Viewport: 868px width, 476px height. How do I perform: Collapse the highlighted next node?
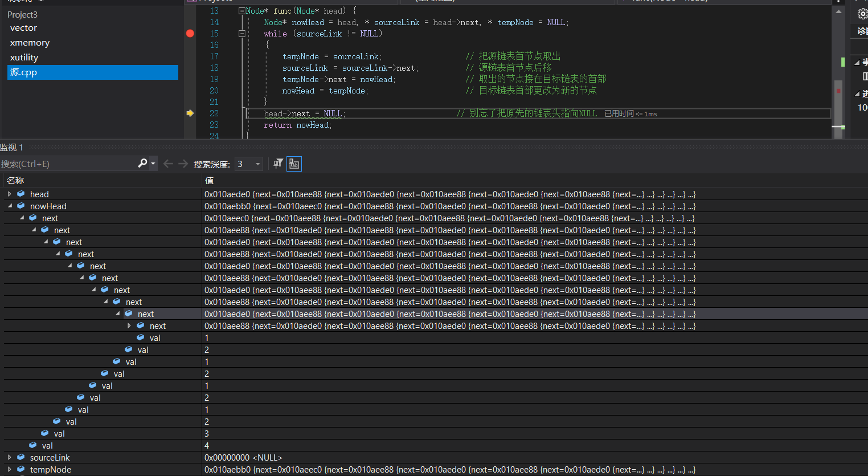pos(117,314)
